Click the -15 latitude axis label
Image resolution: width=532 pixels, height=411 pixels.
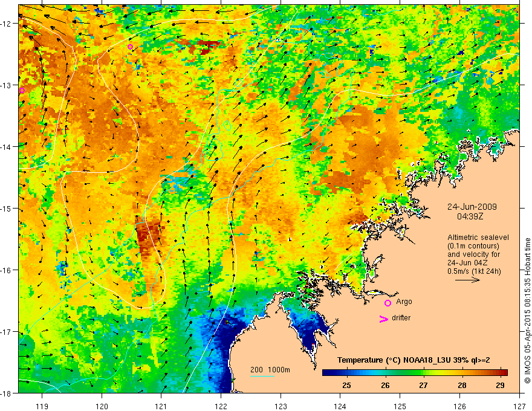[6, 208]
